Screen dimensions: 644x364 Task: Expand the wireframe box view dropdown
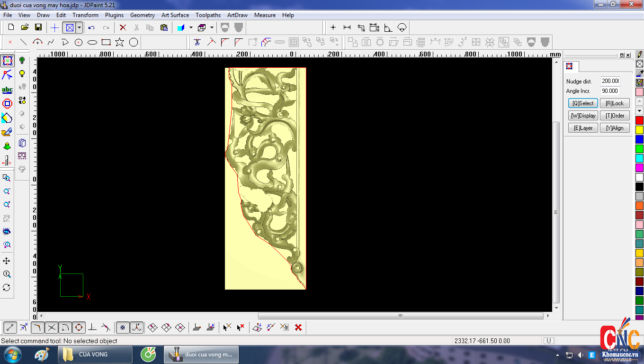coord(212,27)
